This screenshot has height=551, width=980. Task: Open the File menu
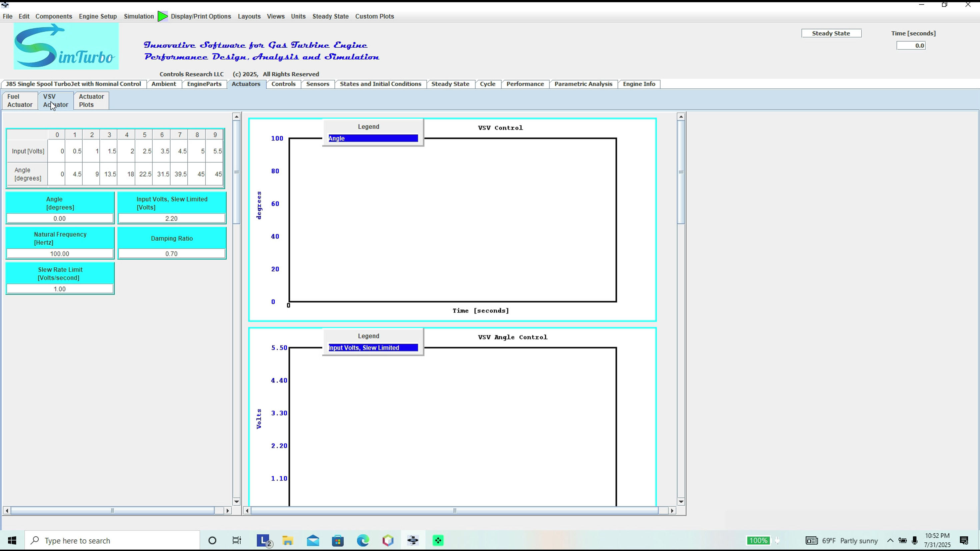click(8, 16)
